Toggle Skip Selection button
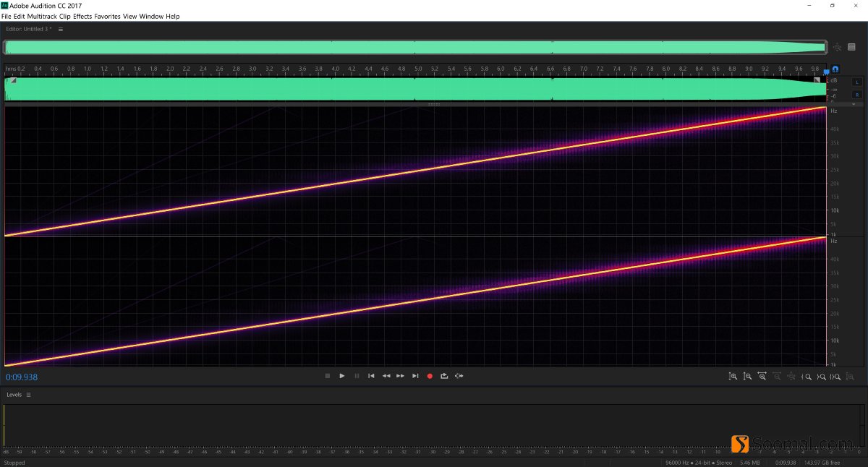868x467 pixels. [x=459, y=376]
